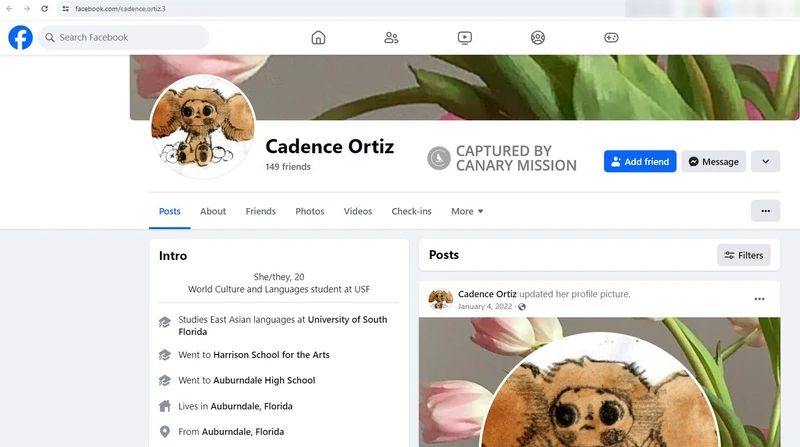Open the Gaming controller icon
The image size is (800, 447).
pos(611,38)
